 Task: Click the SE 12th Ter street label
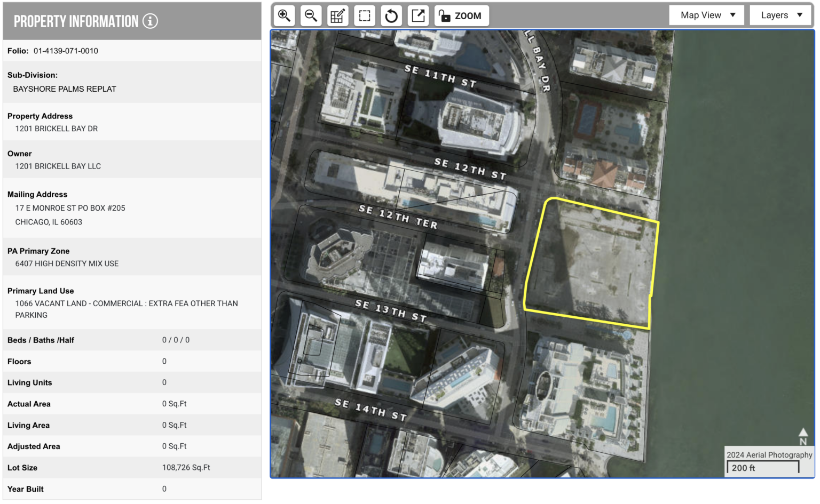click(x=398, y=217)
